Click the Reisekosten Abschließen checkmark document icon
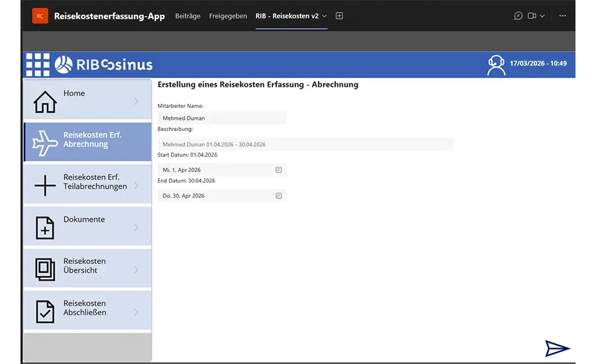Screen dimensions: 596x364 coord(45,312)
